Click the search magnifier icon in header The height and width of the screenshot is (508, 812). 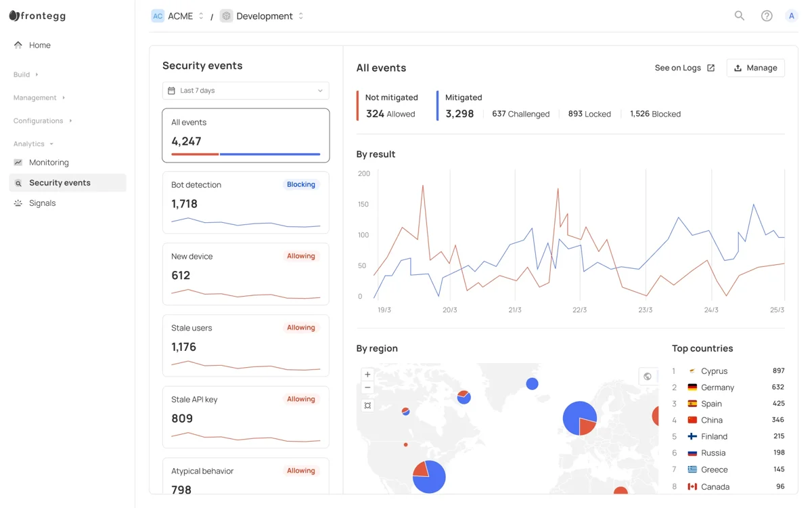pos(740,16)
